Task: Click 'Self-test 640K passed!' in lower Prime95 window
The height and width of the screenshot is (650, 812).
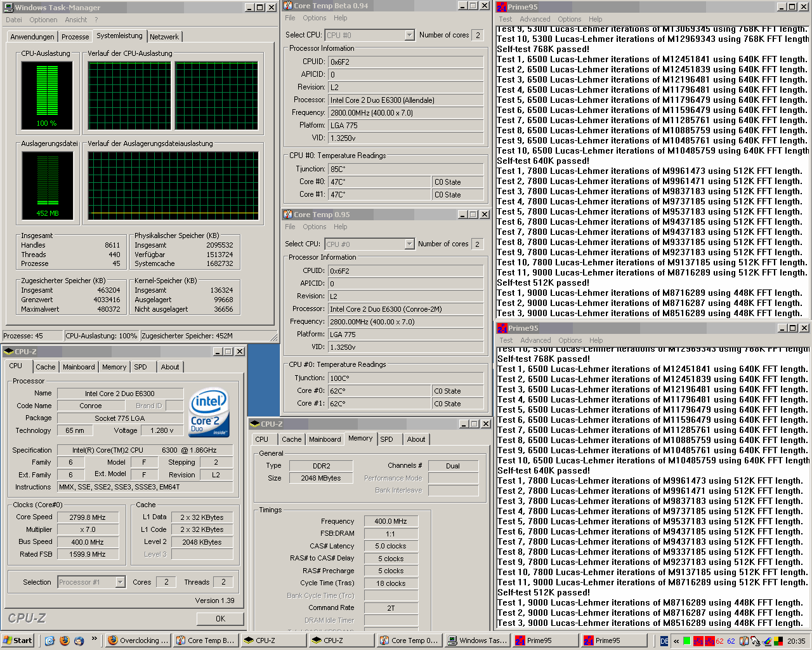Action: click(543, 470)
